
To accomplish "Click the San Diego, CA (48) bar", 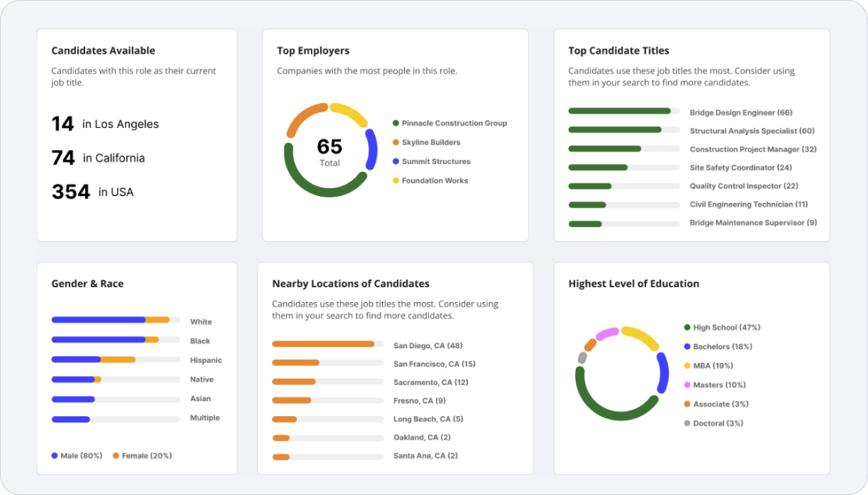I will 323,344.
